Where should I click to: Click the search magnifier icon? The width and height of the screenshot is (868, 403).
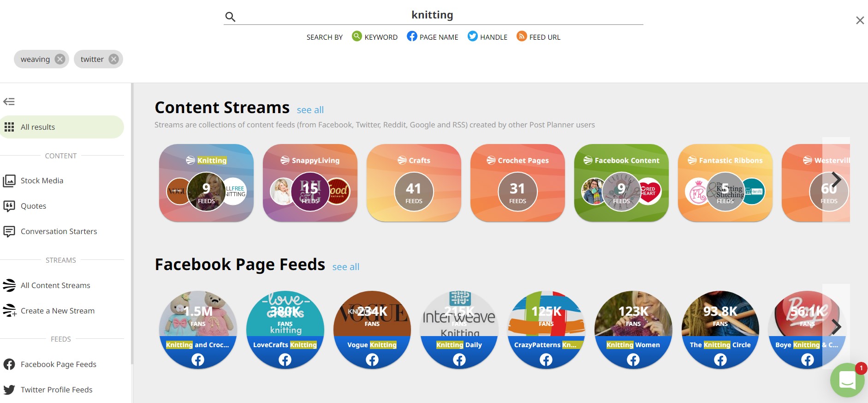click(x=230, y=17)
